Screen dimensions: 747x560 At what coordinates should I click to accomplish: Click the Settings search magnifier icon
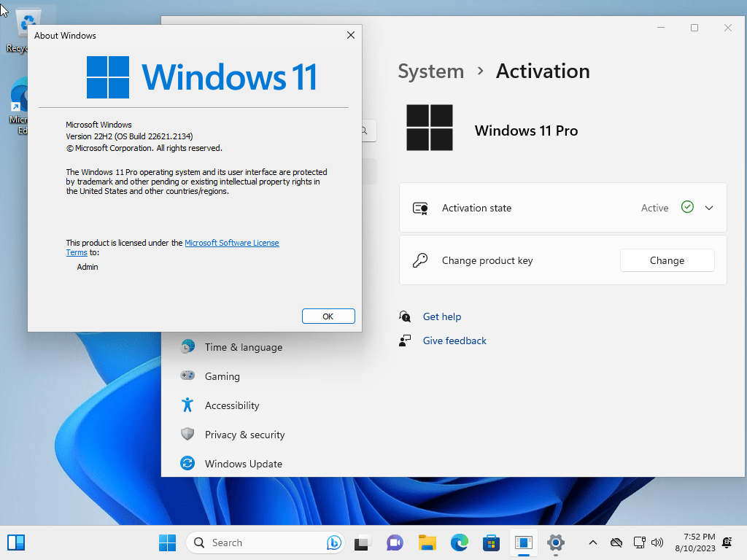coord(365,131)
